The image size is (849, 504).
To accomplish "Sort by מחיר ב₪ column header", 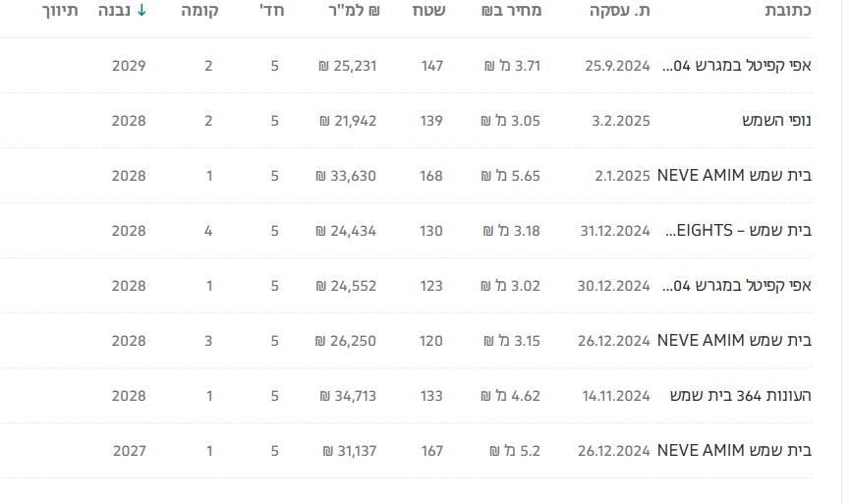I will coord(512,11).
